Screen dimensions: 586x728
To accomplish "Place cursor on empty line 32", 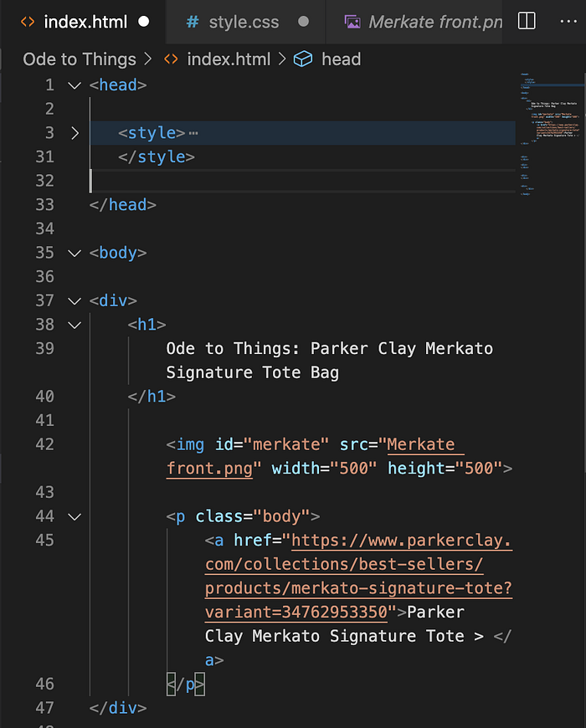I will click(x=302, y=181).
